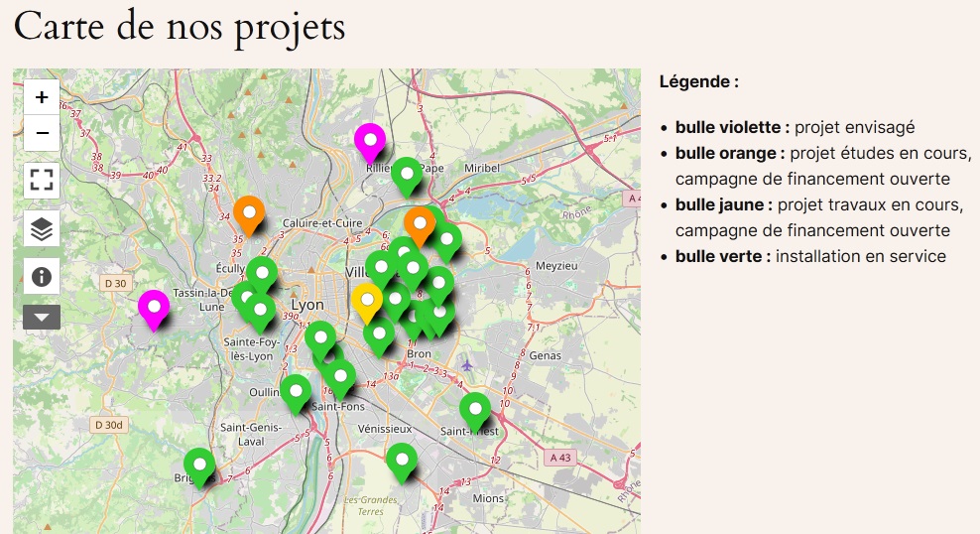
Task: Toggle fullscreen map view
Action: point(42,180)
